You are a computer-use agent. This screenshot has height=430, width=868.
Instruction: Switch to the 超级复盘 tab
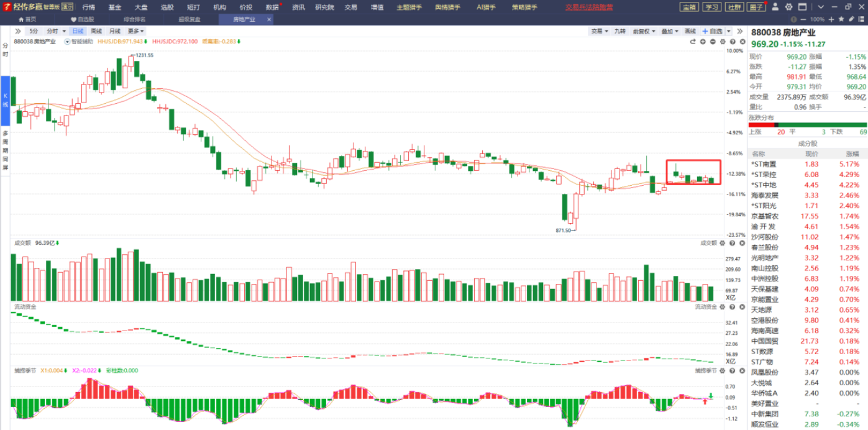point(190,19)
